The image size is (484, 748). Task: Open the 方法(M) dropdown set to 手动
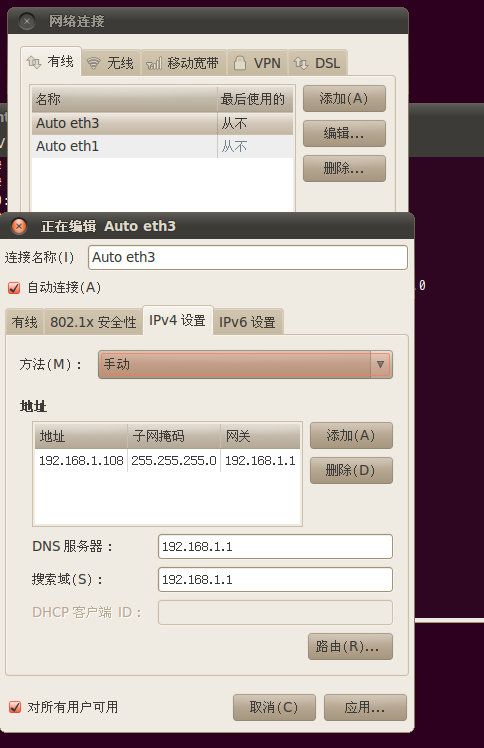[x=245, y=364]
